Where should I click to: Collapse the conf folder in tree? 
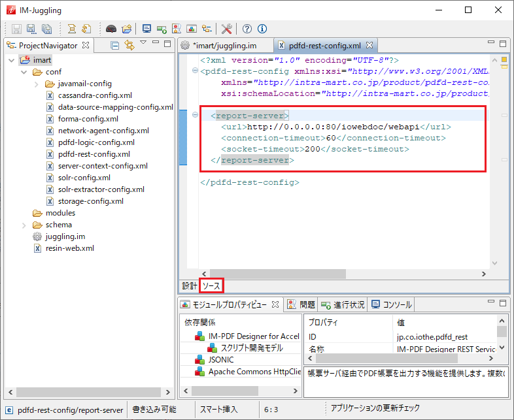25,72
